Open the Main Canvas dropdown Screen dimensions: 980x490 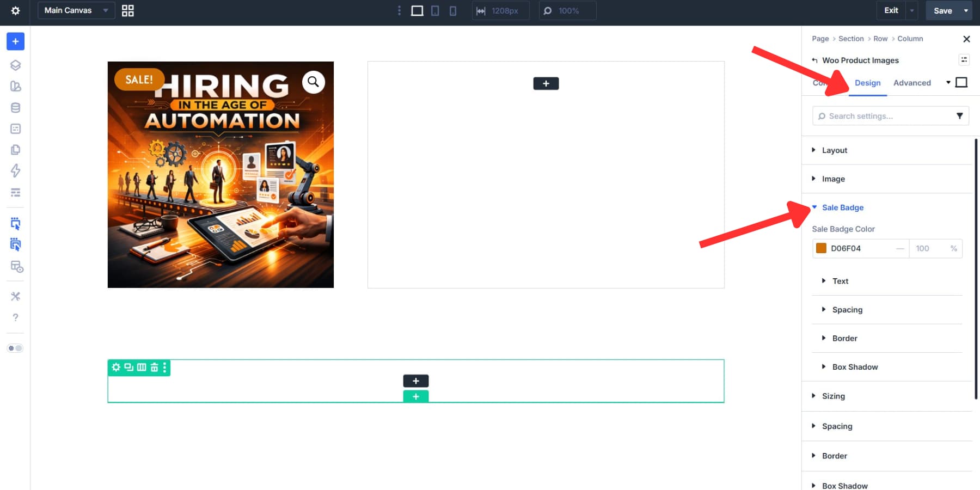76,10
